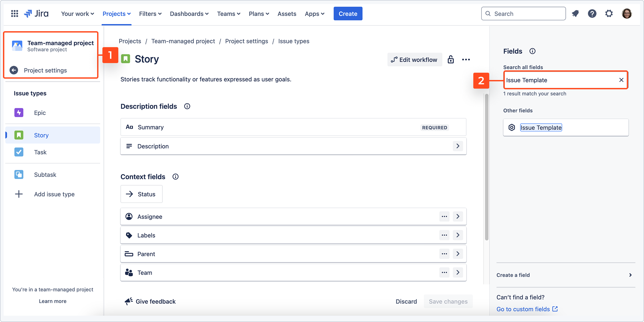Open the Teams menu
The width and height of the screenshot is (644, 322).
229,14
